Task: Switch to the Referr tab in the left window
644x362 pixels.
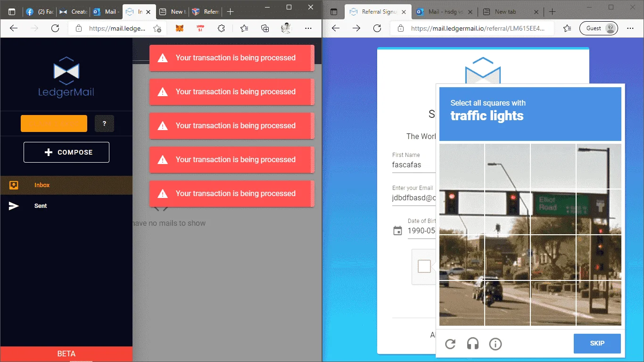Action: (x=205, y=12)
